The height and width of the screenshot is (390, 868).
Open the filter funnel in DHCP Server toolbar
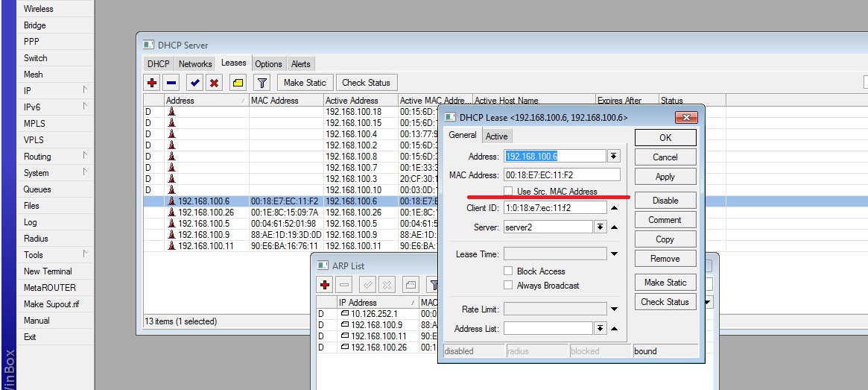(262, 83)
